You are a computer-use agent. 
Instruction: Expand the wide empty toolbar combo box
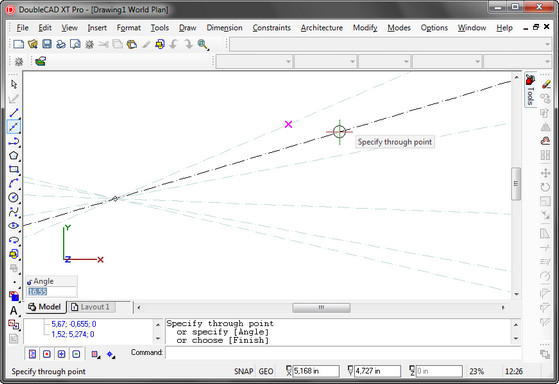click(x=390, y=45)
